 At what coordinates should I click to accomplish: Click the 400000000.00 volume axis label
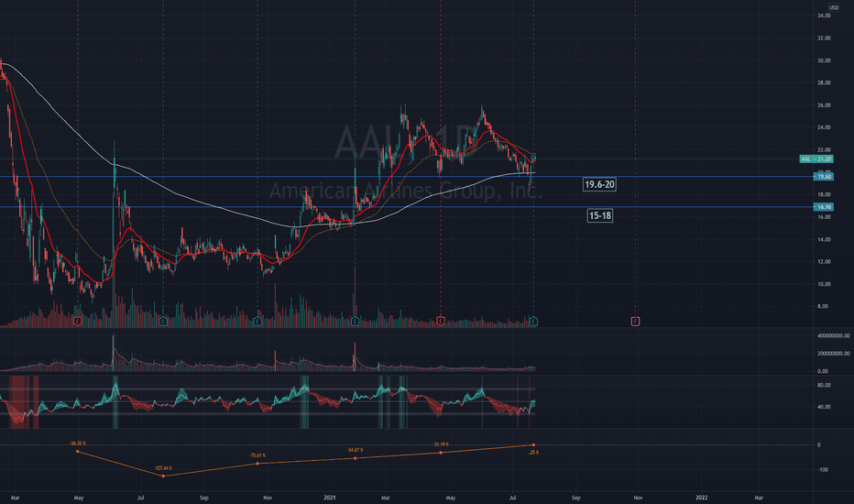click(833, 335)
